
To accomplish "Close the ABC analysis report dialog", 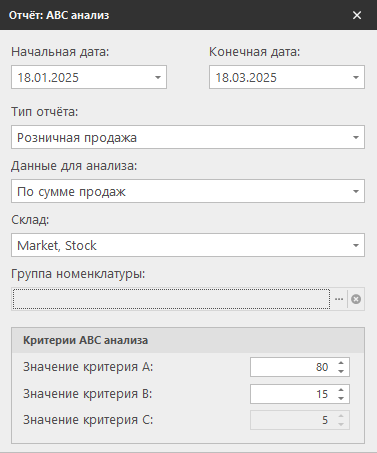I will coord(357,15).
